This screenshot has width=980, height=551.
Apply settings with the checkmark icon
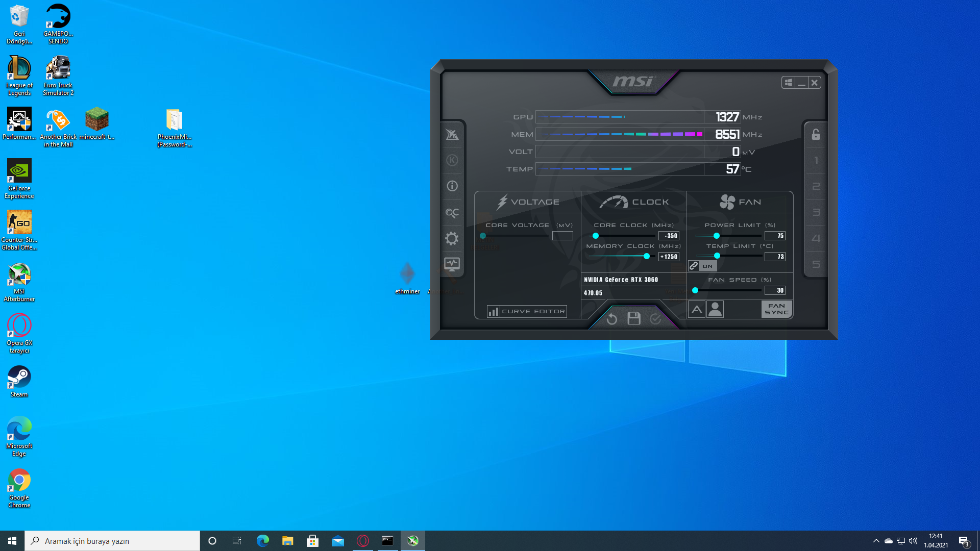coord(656,319)
